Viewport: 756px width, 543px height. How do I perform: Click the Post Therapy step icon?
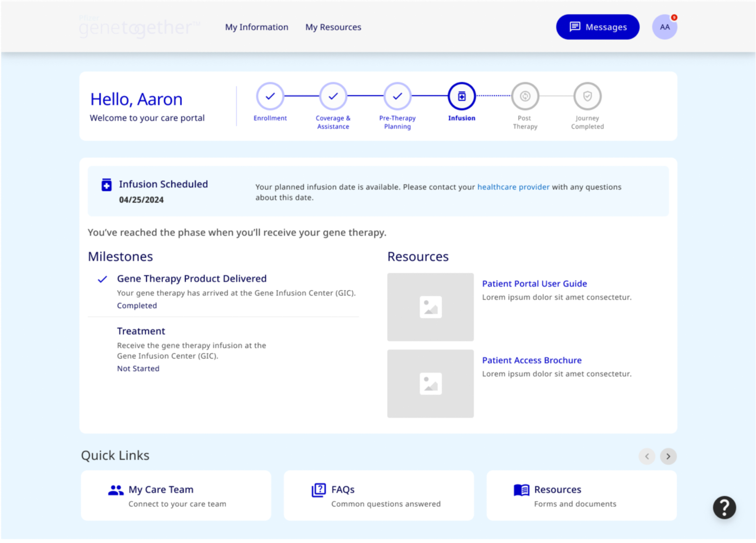(525, 96)
